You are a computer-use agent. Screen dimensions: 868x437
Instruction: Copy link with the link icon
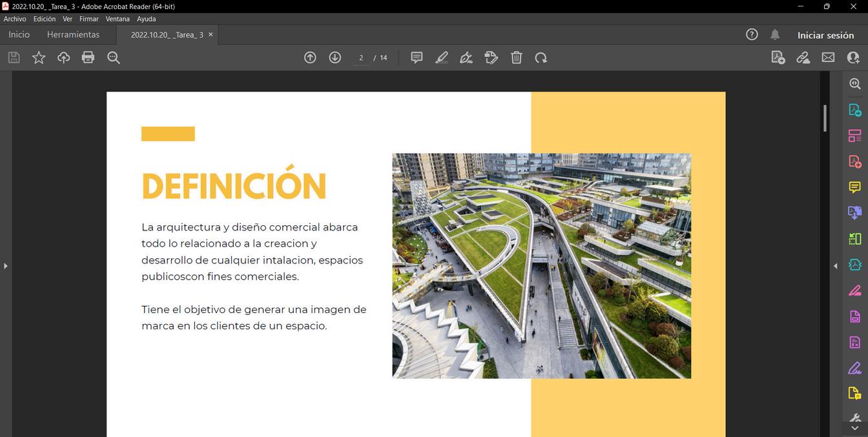803,57
